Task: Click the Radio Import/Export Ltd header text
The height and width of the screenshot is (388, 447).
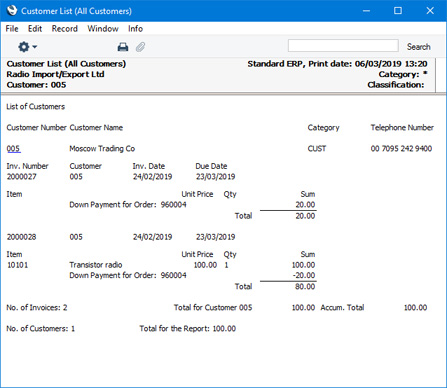Action: (55, 74)
